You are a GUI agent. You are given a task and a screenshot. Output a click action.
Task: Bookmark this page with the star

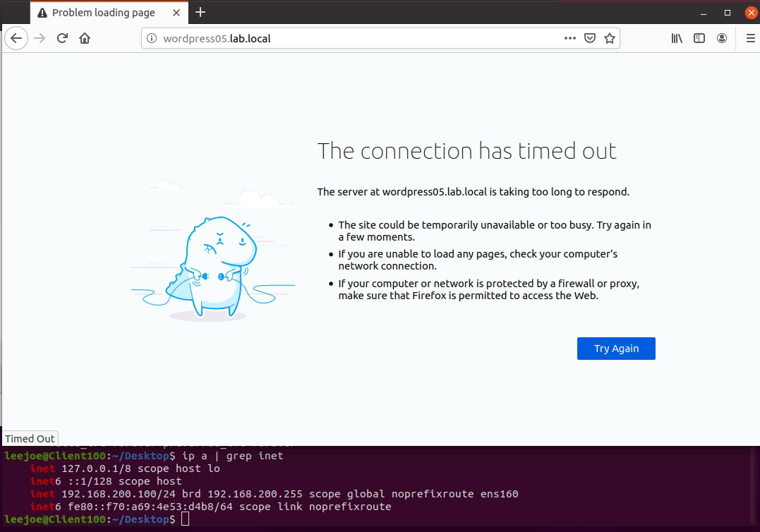click(610, 38)
